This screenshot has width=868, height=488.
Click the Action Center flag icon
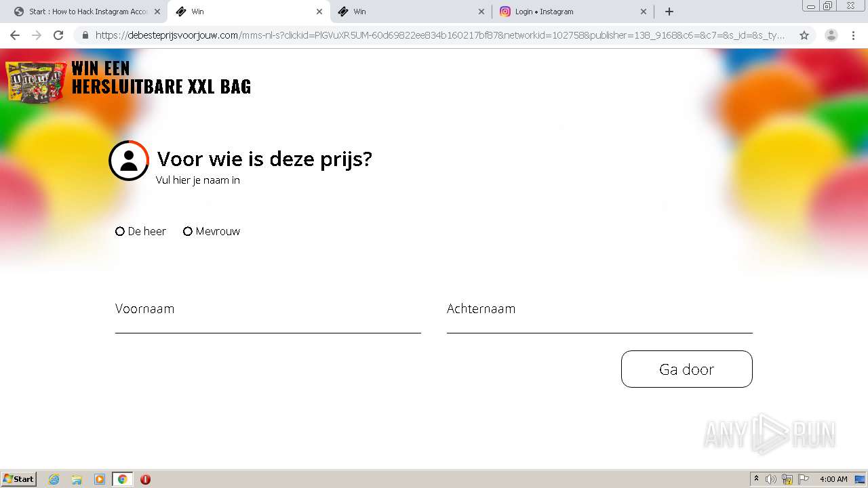tap(804, 479)
